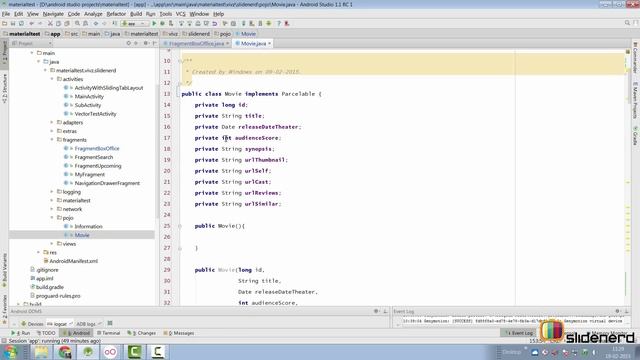Open Android DDMS panel gear icon
The width and height of the screenshot is (640, 360).
click(x=376, y=311)
